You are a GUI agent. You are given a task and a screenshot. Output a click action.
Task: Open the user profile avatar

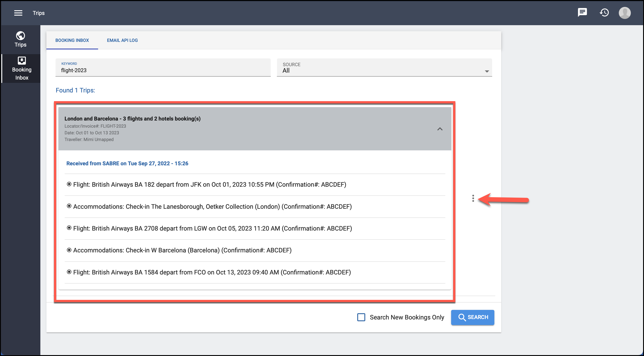point(625,13)
